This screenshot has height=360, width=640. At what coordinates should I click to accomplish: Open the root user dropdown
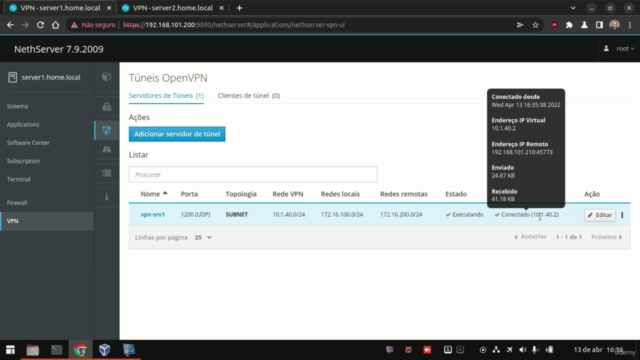[x=625, y=49]
